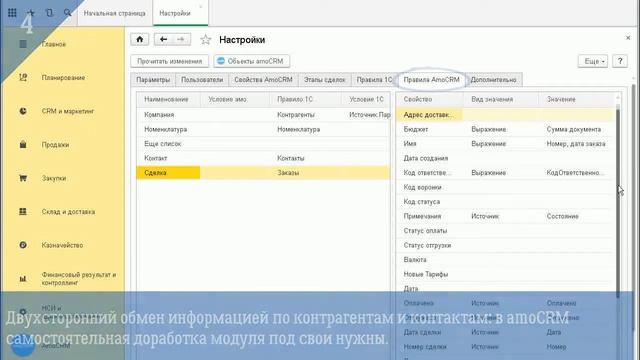This screenshot has height=360, width=640.
Task: Close the Настройки form with X
Action: pyautogui.click(x=628, y=38)
